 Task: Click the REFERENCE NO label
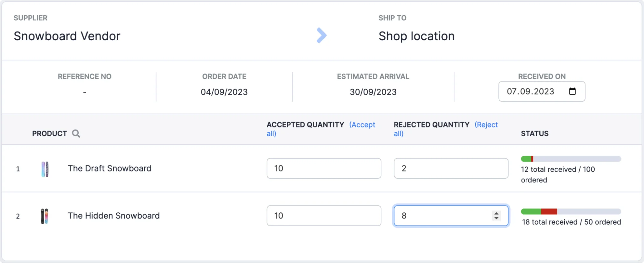click(84, 76)
